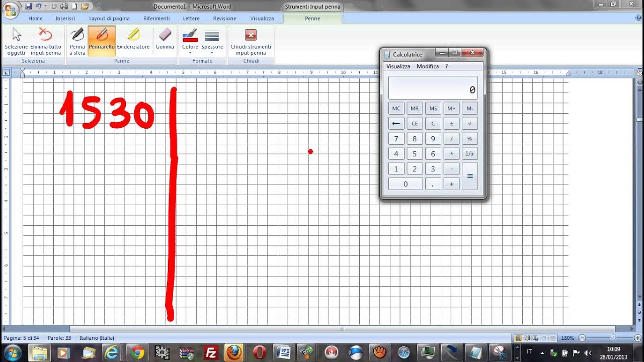The image size is (644, 362).
Task: Click calculator M+ button
Action: pos(451,109)
